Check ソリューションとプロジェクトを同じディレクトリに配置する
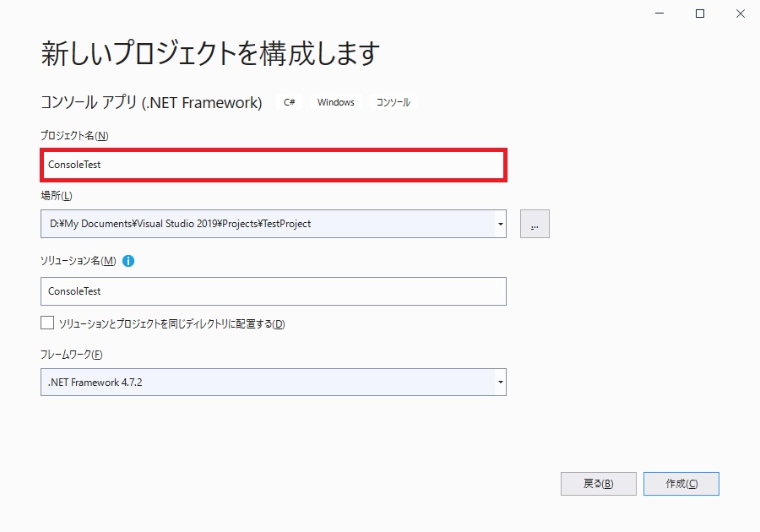760x532 pixels. click(47, 323)
